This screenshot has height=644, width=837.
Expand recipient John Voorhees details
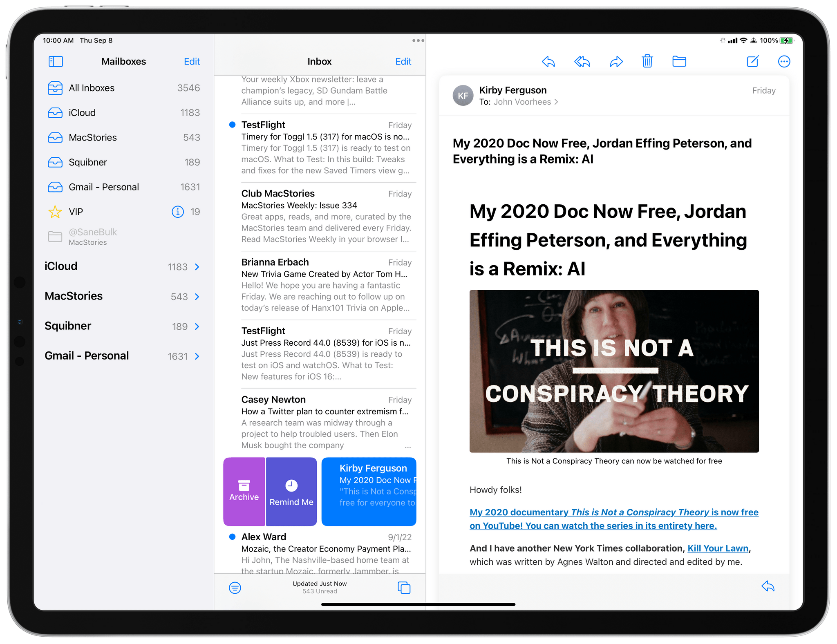point(526,102)
